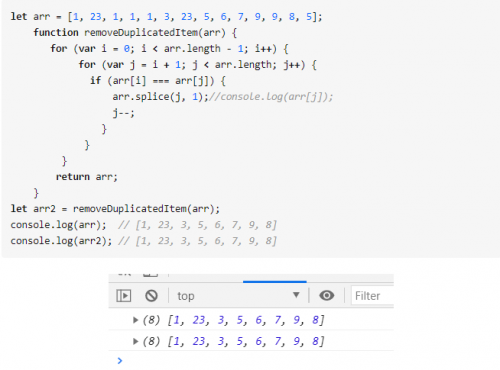Click the 'arr.splice(j, 1);' statement
The height and width of the screenshot is (370, 500).
click(160, 97)
